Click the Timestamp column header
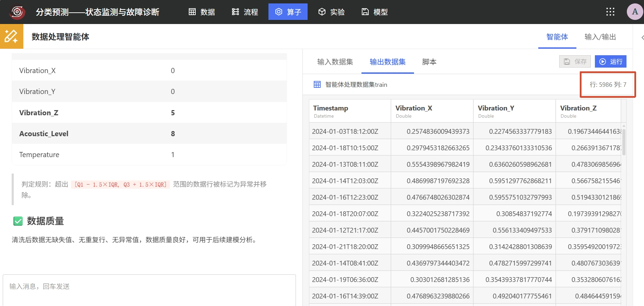 tap(350, 111)
